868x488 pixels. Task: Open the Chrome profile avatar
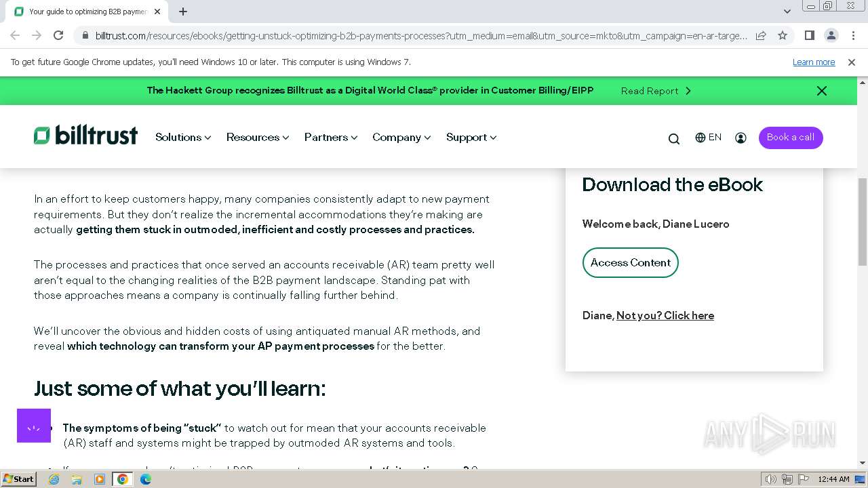(x=831, y=35)
